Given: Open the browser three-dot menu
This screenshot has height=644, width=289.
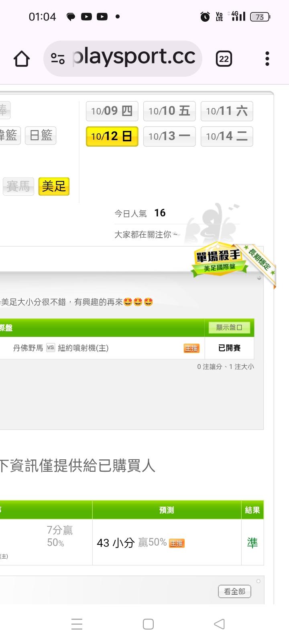Looking at the screenshot, I should [267, 59].
